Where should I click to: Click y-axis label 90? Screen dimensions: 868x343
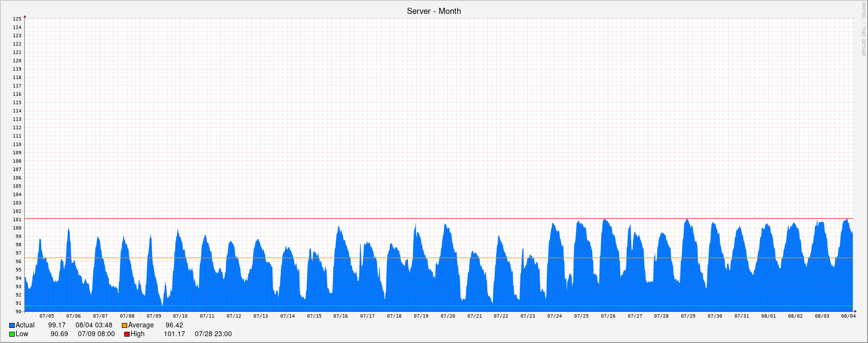[19, 312]
